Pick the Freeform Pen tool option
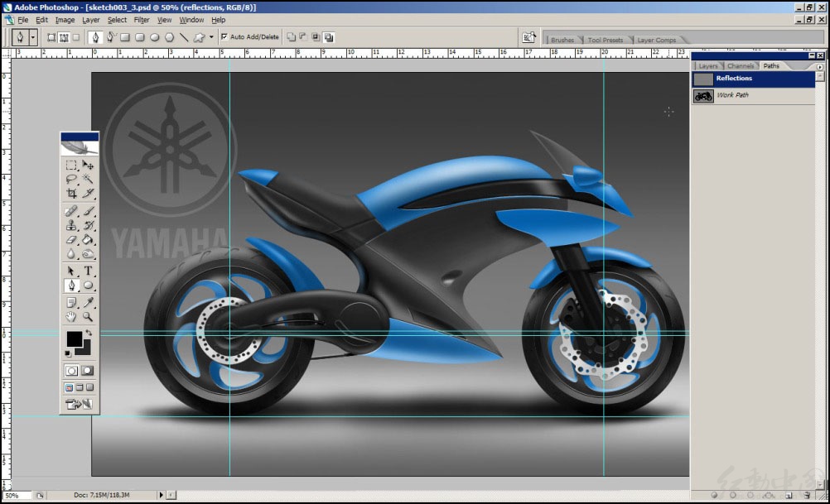This screenshot has width=830, height=504. tap(111, 37)
